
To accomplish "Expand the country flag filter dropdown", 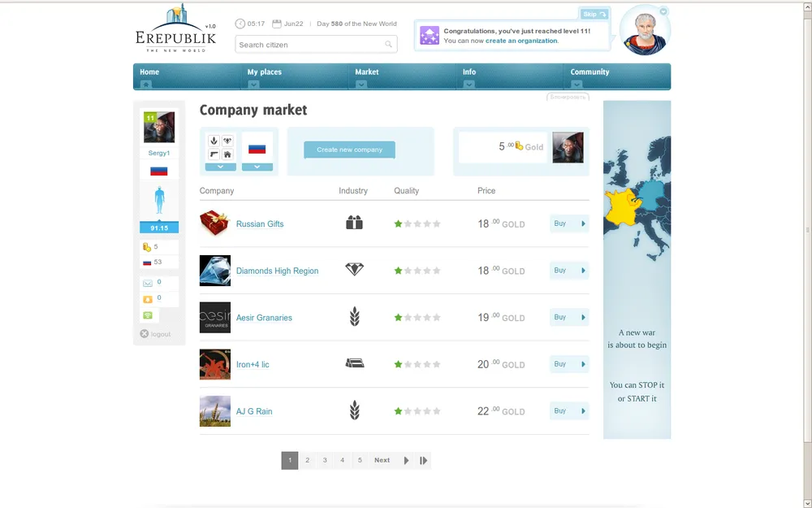I will (257, 167).
